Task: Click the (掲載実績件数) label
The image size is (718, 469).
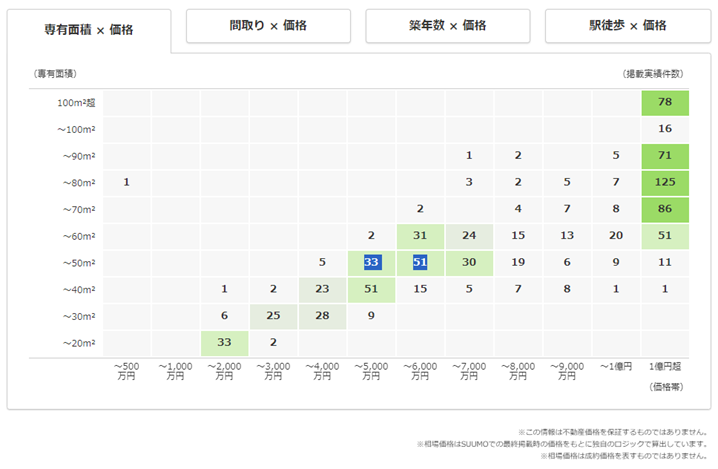Action: pos(653,74)
